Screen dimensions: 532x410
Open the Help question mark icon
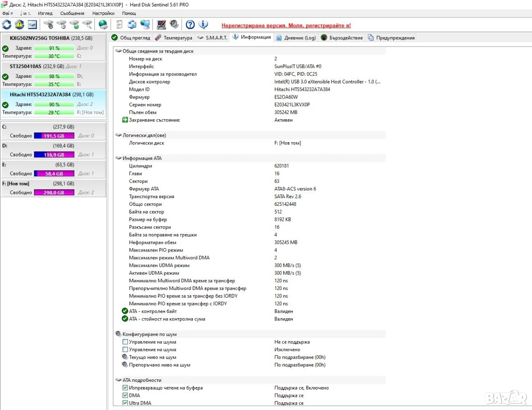click(190, 24)
